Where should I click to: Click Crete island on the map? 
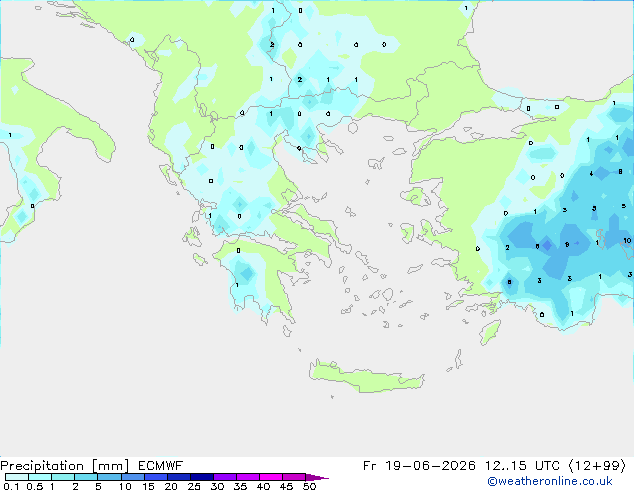coord(366,376)
